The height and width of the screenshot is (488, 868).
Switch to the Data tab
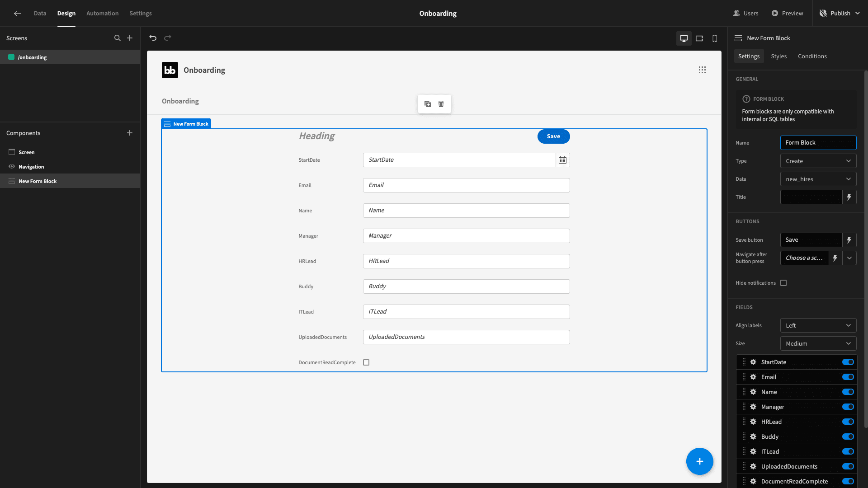(40, 14)
